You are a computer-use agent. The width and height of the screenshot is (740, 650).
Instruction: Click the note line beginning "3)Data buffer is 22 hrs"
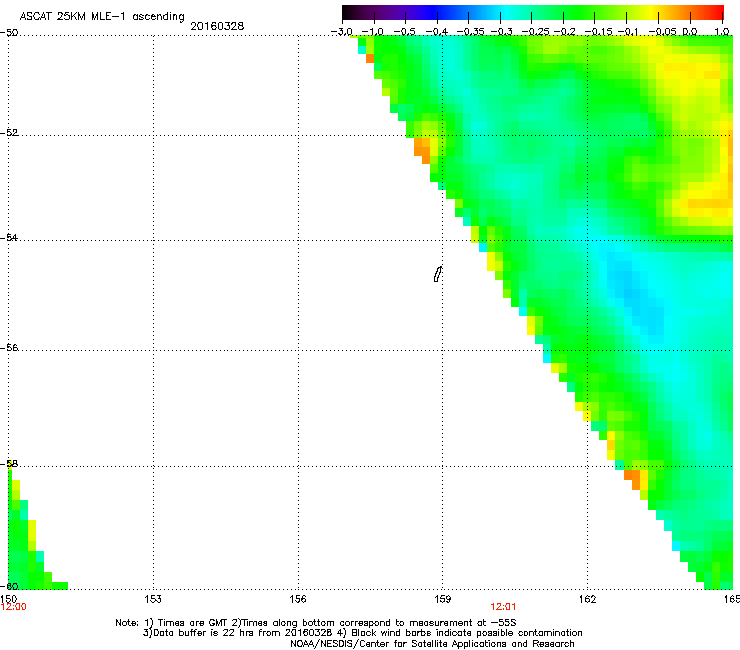[362, 633]
